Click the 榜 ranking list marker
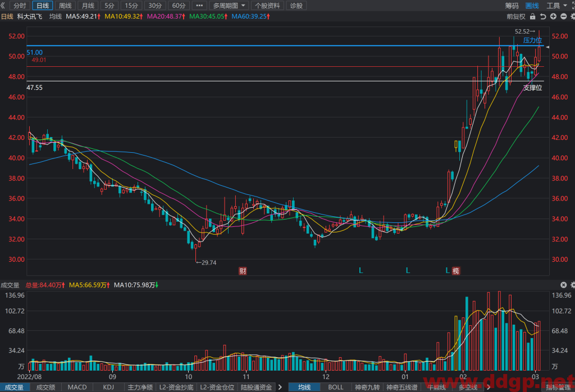Screen dimensions: 575x392 pos(456,271)
